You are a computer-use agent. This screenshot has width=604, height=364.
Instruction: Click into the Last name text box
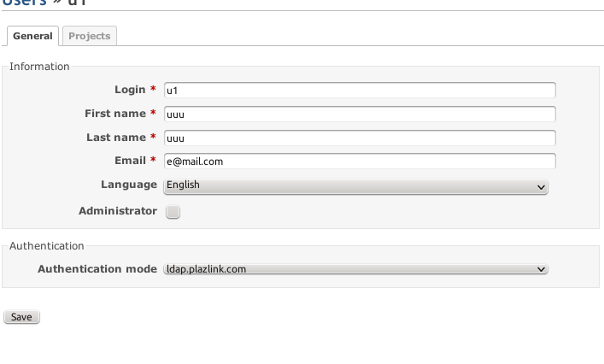pos(360,138)
